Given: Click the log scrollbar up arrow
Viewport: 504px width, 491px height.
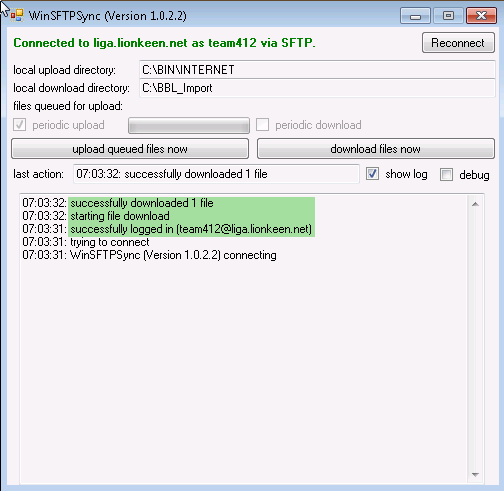Looking at the screenshot, I should pos(475,204).
